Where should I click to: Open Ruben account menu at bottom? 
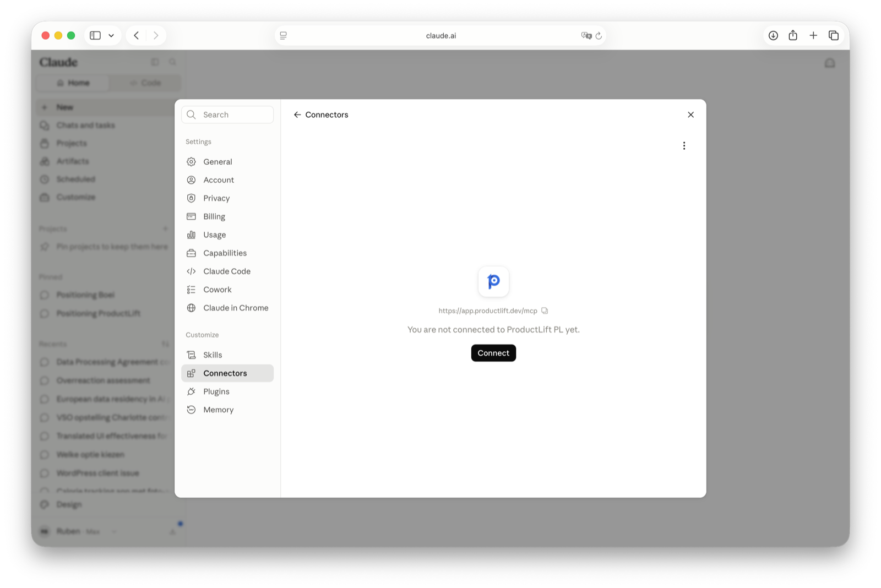[x=79, y=531]
